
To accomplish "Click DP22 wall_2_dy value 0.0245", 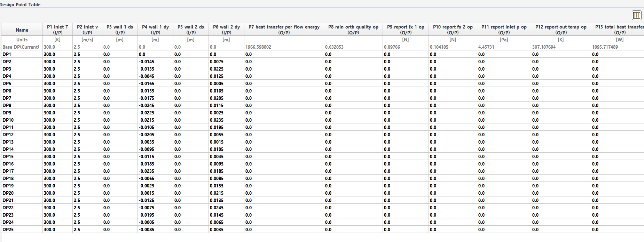I will (217, 208).
